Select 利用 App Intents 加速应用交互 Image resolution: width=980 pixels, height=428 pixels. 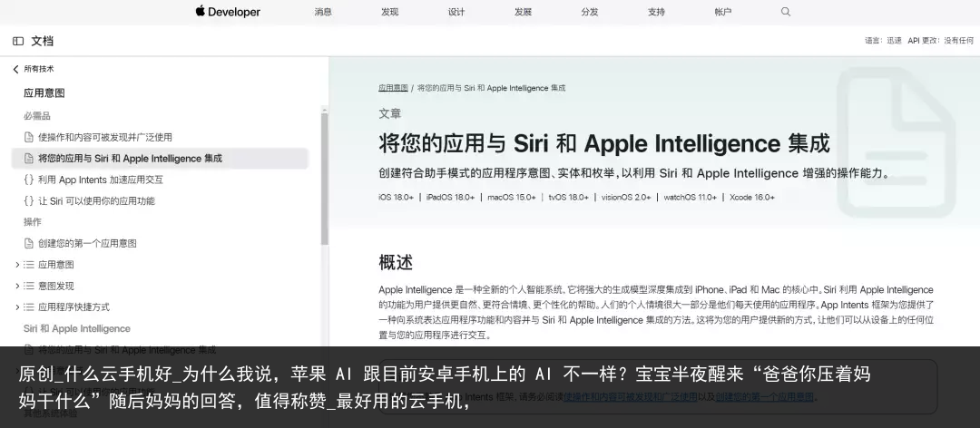[101, 180]
